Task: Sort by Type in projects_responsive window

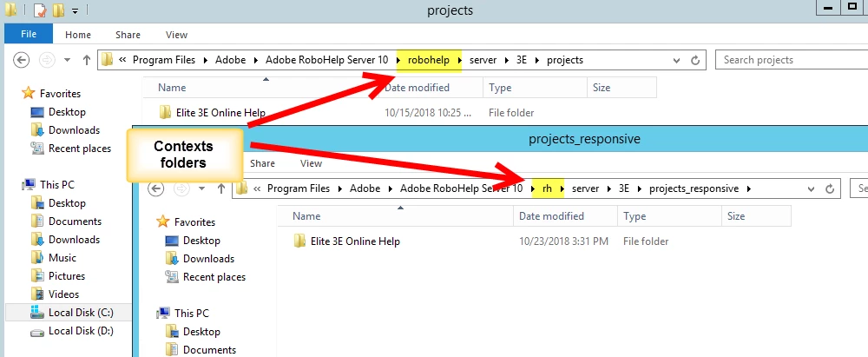Action: [x=635, y=216]
